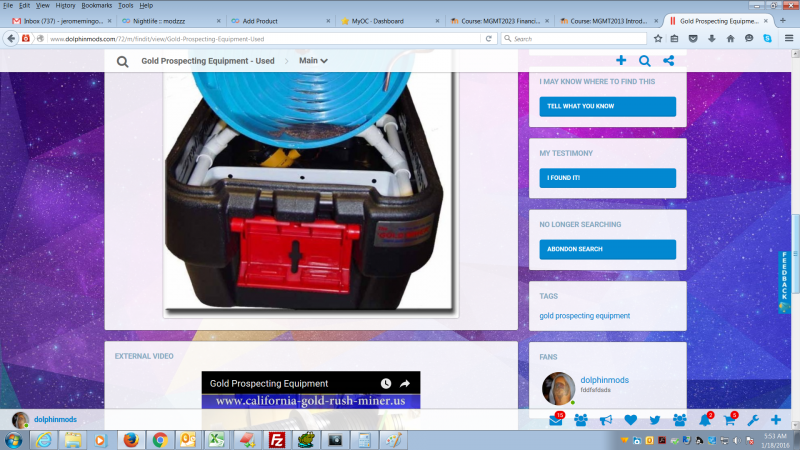Click the search magnifier left of page title
The height and width of the screenshot is (450, 800).
pyautogui.click(x=122, y=62)
